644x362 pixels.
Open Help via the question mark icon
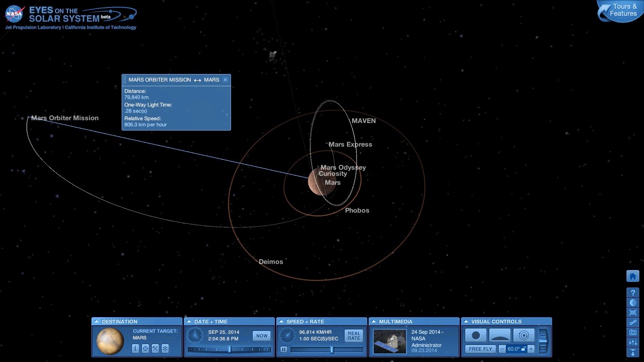tap(632, 292)
